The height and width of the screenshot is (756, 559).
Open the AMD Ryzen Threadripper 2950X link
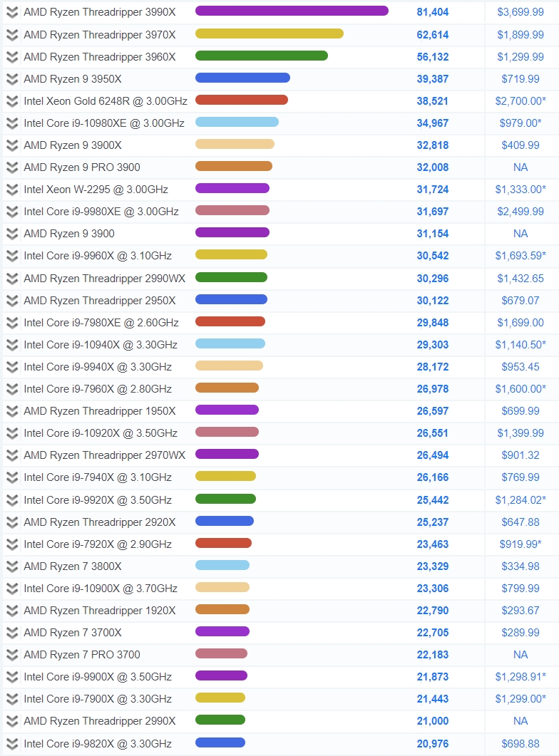point(100,301)
